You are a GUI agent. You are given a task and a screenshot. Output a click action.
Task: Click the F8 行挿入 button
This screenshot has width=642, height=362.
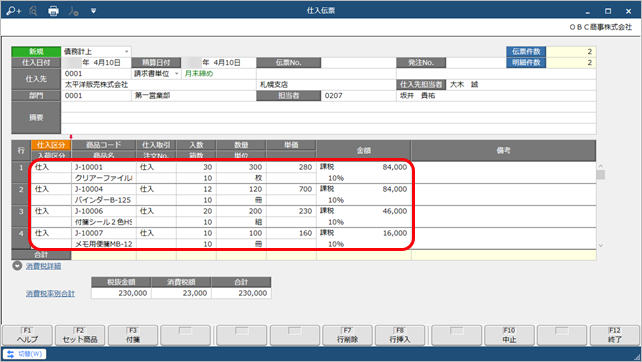coord(400,335)
